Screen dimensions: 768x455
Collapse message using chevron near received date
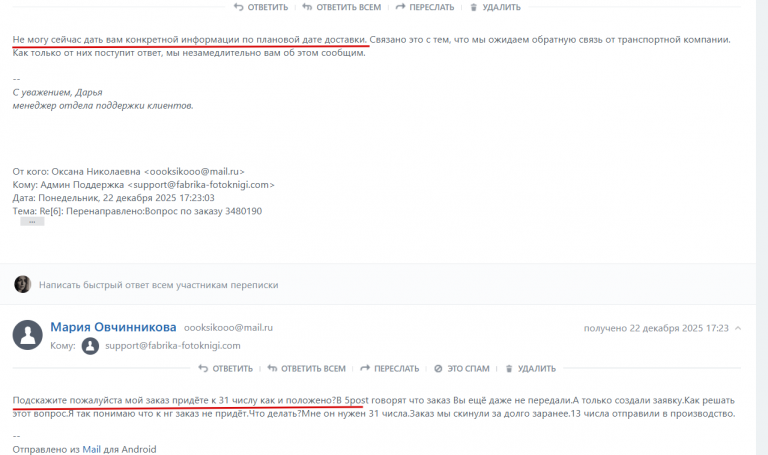click(x=738, y=328)
